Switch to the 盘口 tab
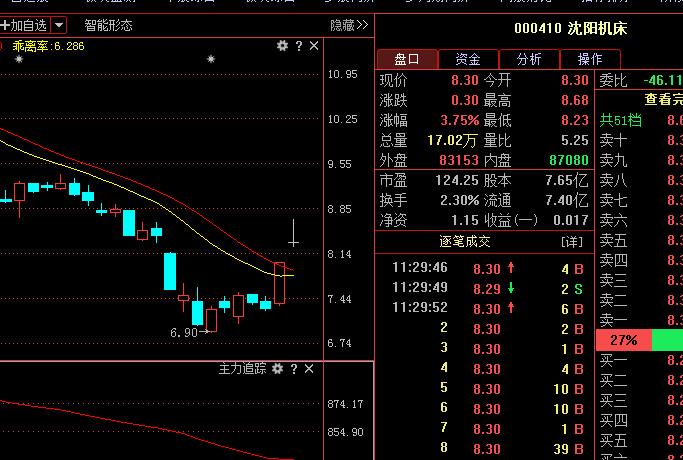This screenshot has width=683, height=460. coord(407,59)
